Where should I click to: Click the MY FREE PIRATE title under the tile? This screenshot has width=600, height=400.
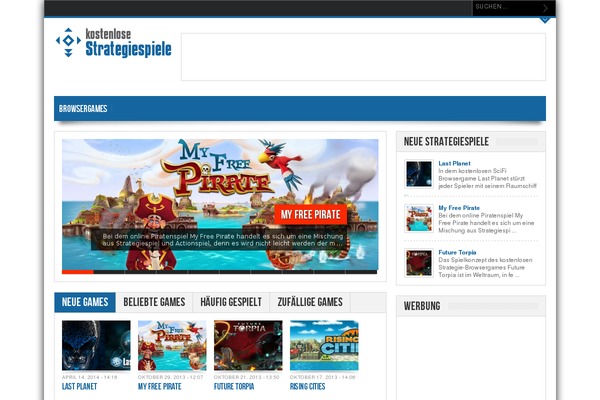click(x=160, y=387)
